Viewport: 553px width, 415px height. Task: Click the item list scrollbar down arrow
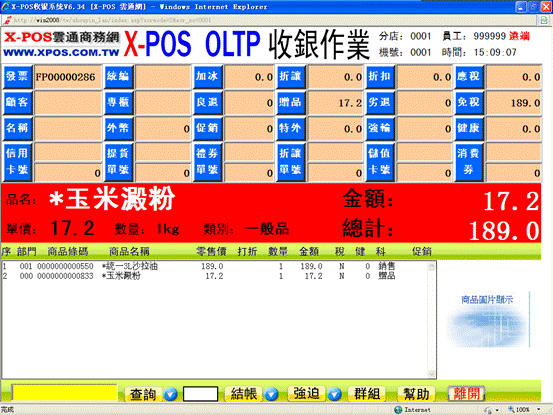[x=432, y=374]
